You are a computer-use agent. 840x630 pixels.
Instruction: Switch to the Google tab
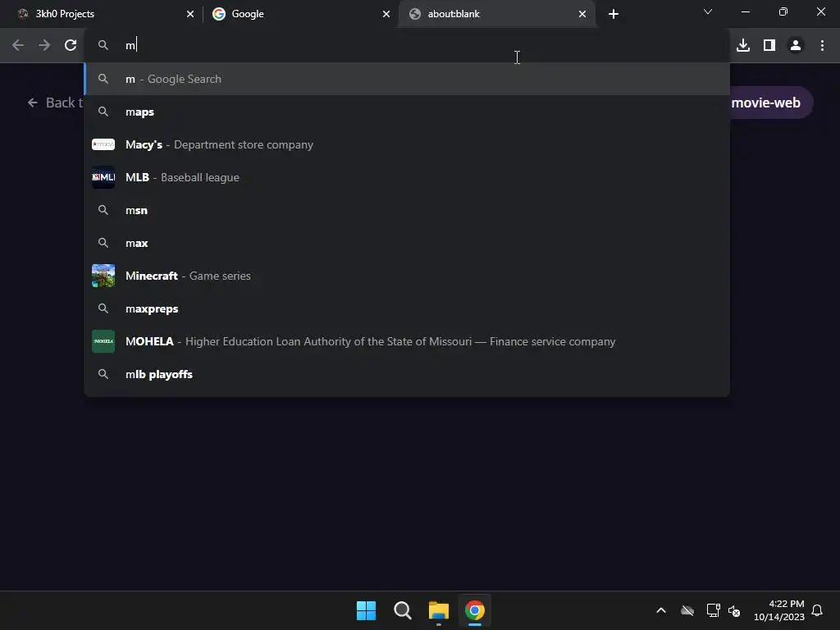[x=300, y=14]
